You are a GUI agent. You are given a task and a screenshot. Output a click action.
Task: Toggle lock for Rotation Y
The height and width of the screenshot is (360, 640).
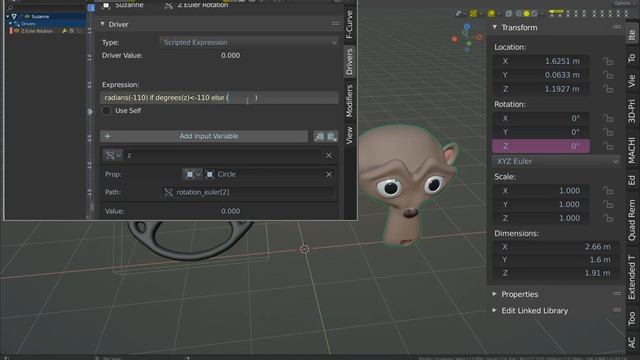click(x=608, y=132)
